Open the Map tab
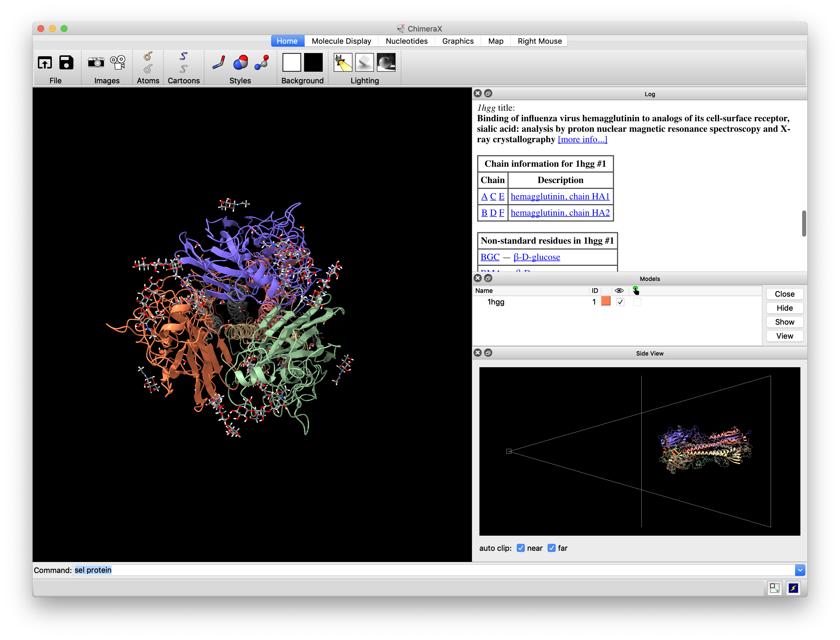Image resolution: width=840 pixels, height=640 pixels. pyautogui.click(x=496, y=41)
